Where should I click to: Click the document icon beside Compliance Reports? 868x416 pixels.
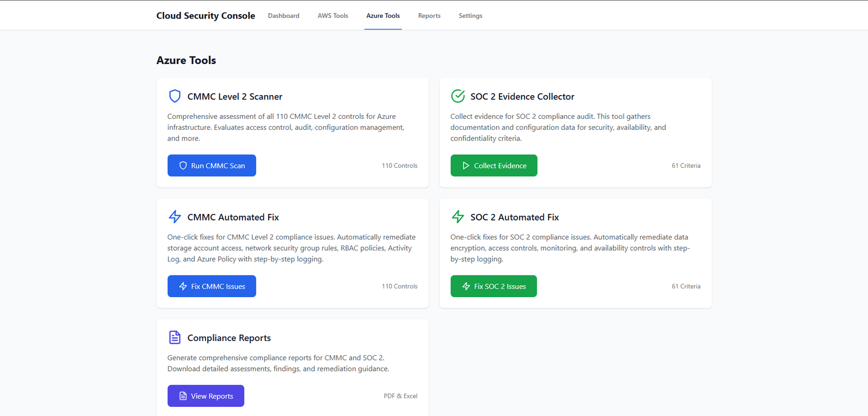[x=175, y=337]
